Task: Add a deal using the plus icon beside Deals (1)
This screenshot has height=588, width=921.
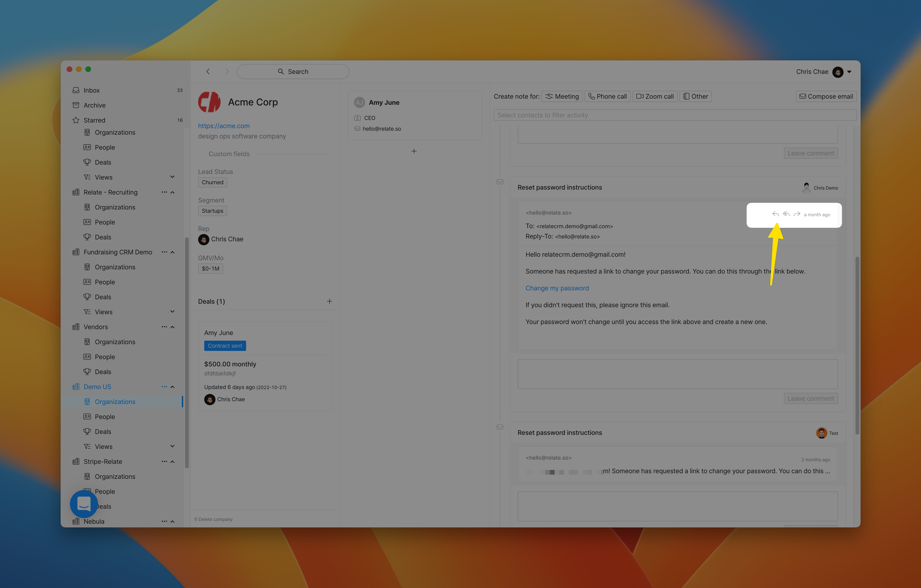Action: point(329,301)
